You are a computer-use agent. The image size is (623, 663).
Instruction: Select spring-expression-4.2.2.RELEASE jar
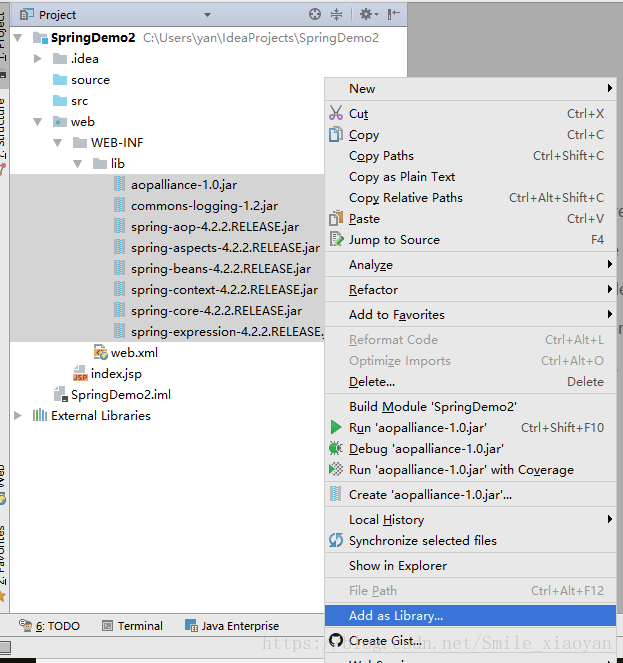[219, 332]
